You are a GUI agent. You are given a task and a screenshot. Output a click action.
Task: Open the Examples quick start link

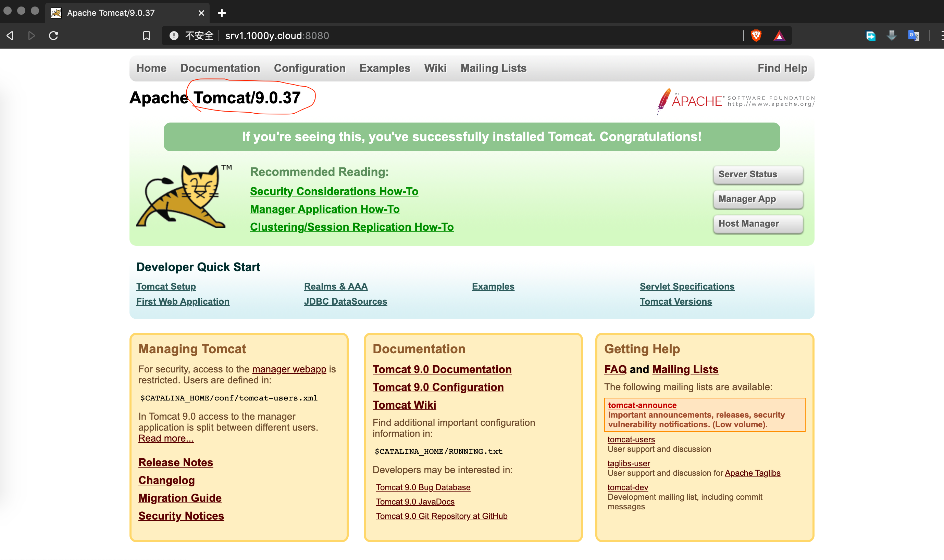click(493, 287)
